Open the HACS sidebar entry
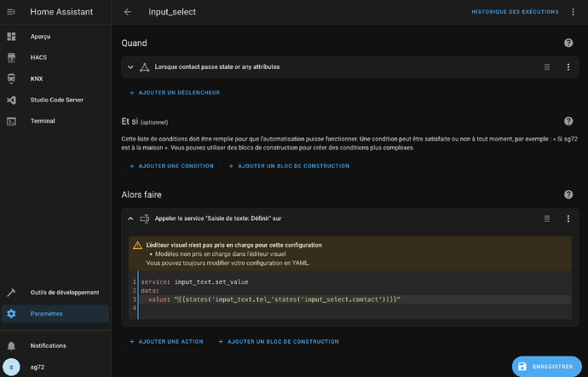The width and height of the screenshot is (588, 377). [x=55, y=57]
